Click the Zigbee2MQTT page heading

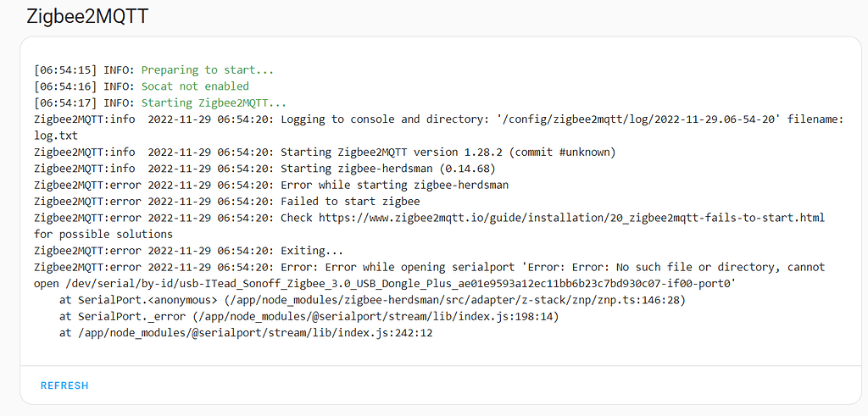[x=89, y=16]
